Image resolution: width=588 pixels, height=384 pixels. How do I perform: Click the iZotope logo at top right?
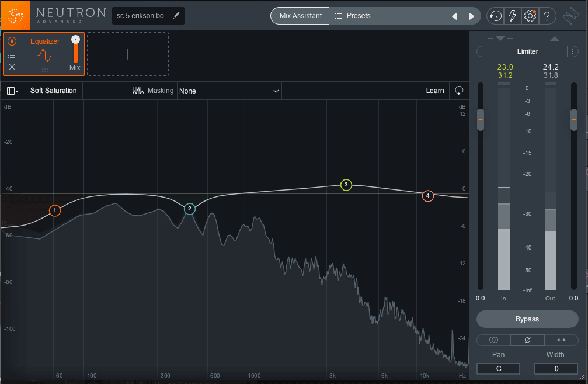point(570,16)
